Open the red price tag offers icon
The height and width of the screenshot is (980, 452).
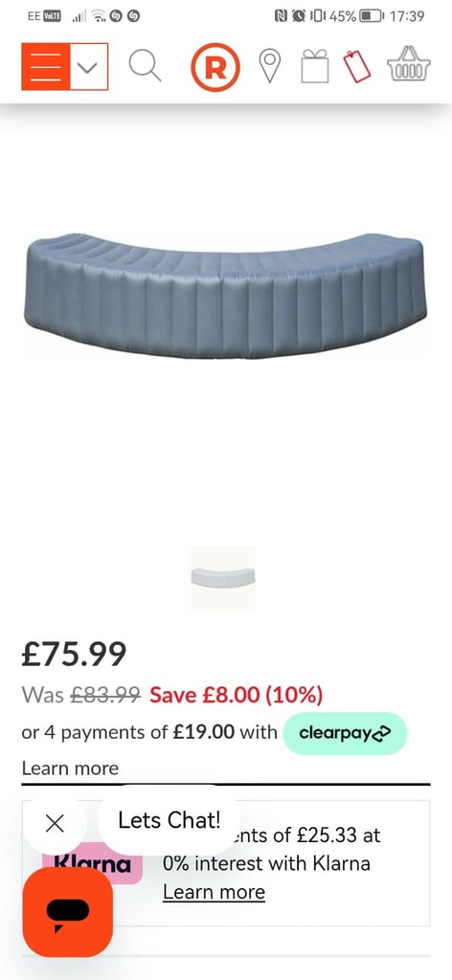pyautogui.click(x=357, y=66)
